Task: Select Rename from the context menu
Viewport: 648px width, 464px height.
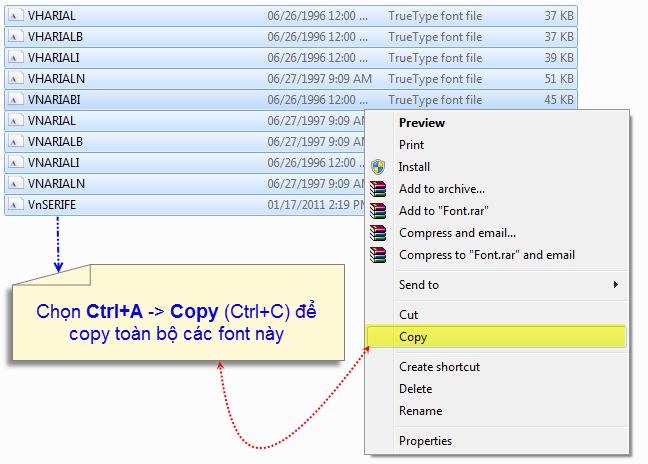Action: [420, 411]
